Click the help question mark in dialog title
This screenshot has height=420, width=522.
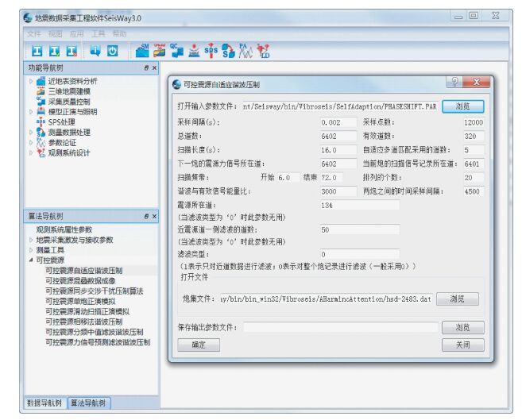pos(454,83)
